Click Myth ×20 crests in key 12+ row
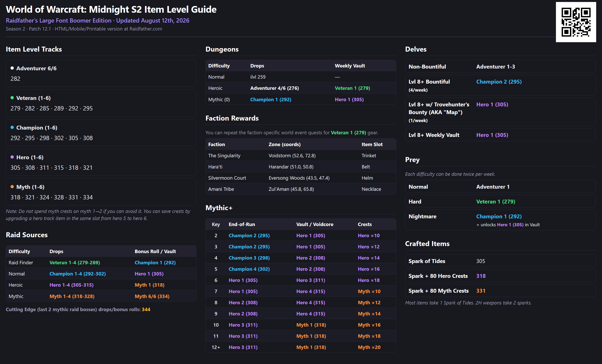 click(369, 347)
